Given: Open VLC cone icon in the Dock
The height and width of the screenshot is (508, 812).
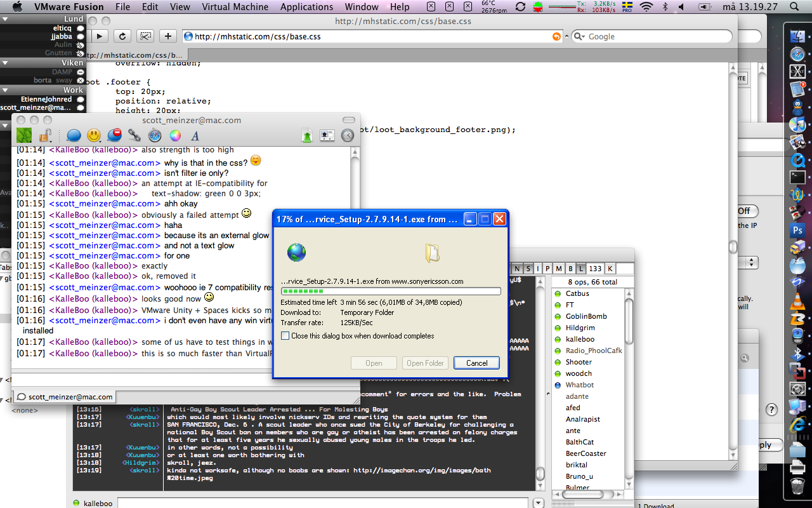Looking at the screenshot, I should [x=797, y=302].
